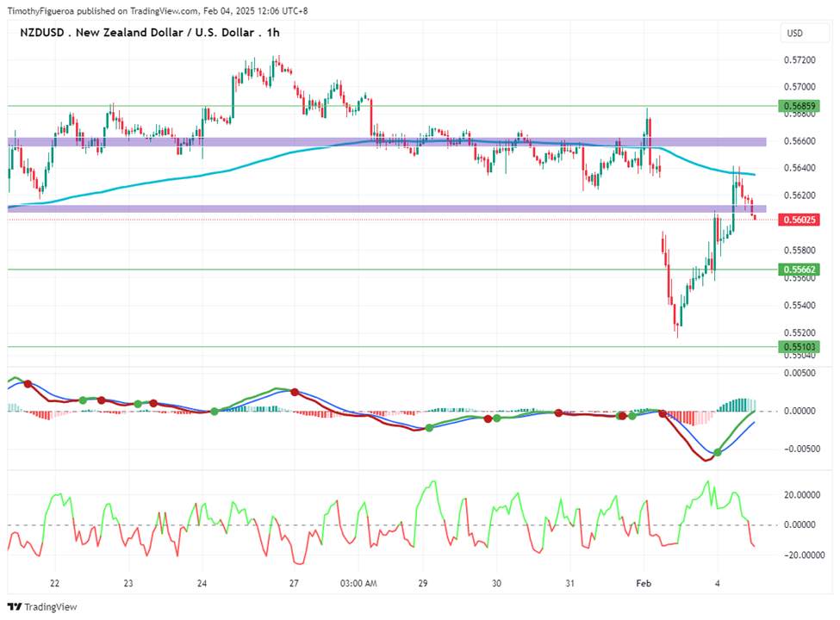The height and width of the screenshot is (620, 840).
Task: Click the 22 date label on time axis
Action: click(54, 584)
